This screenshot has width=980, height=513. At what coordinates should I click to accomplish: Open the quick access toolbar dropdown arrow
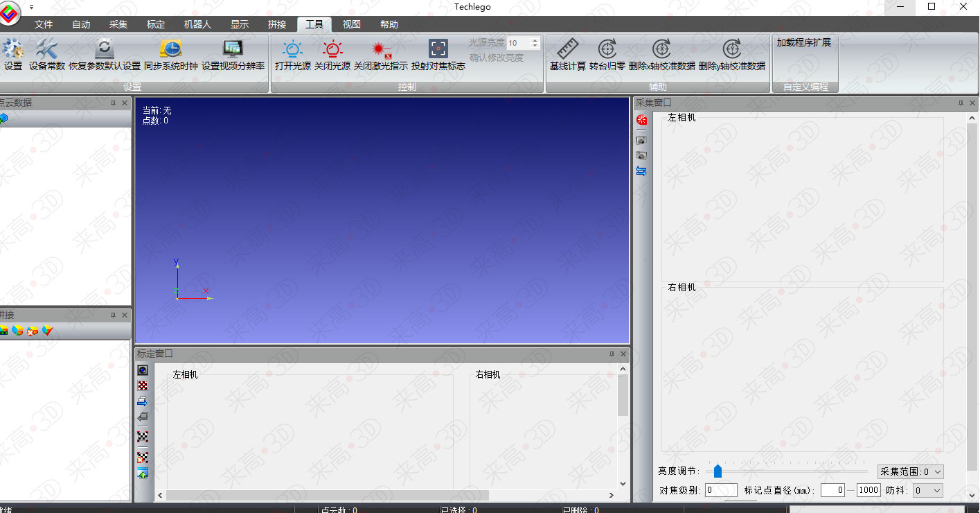(x=31, y=6)
